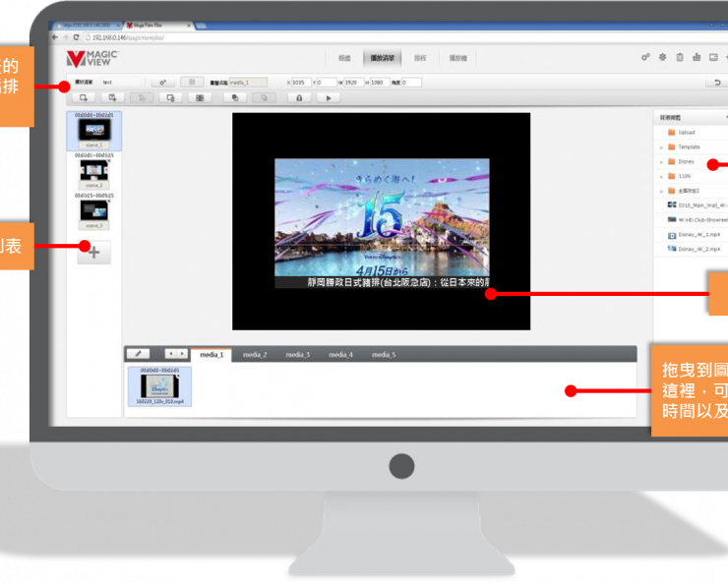Switch to the media_2 tab
This screenshot has height=585, width=728.
[x=255, y=355]
